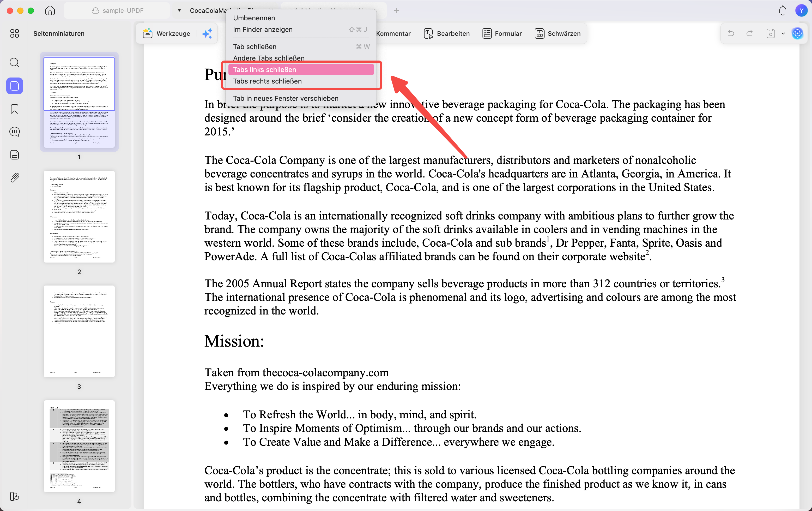Choose Umbenennen from the context menu
812x511 pixels.
click(301, 18)
